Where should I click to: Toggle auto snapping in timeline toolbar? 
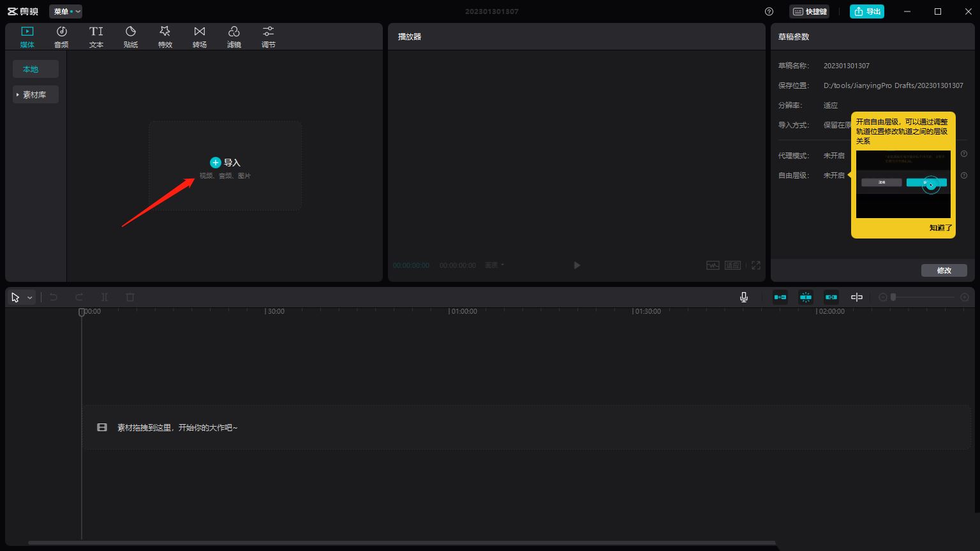tap(806, 297)
